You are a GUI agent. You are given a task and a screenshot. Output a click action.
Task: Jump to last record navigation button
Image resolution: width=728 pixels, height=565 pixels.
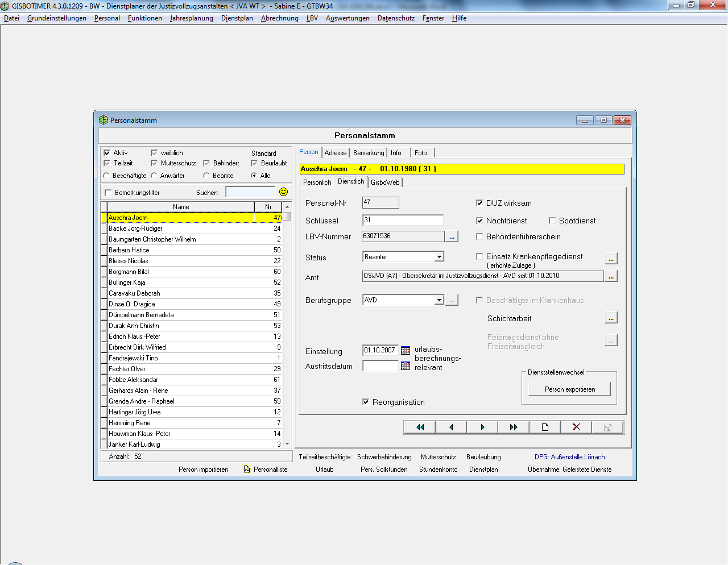(514, 427)
